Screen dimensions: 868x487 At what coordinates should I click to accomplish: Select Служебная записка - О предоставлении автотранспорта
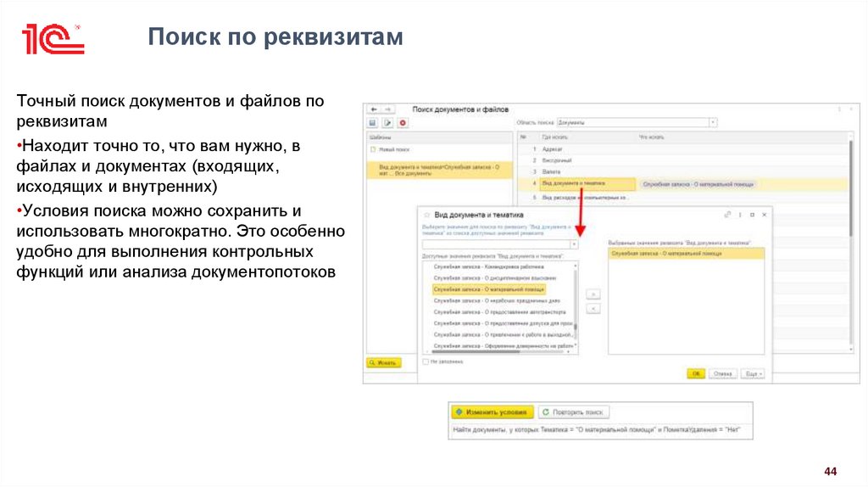(500, 312)
